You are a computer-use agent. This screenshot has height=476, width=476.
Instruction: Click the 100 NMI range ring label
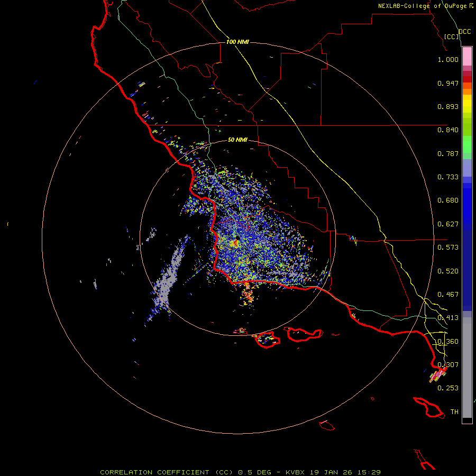pyautogui.click(x=237, y=42)
